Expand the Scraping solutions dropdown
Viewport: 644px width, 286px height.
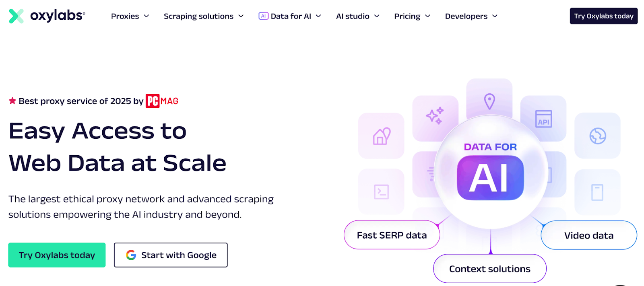204,16
